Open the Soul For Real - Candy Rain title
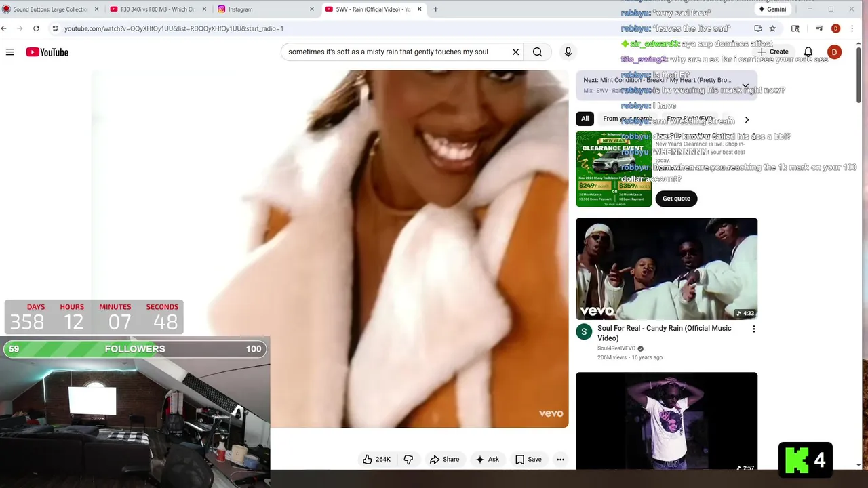868x488 pixels. pyautogui.click(x=665, y=333)
